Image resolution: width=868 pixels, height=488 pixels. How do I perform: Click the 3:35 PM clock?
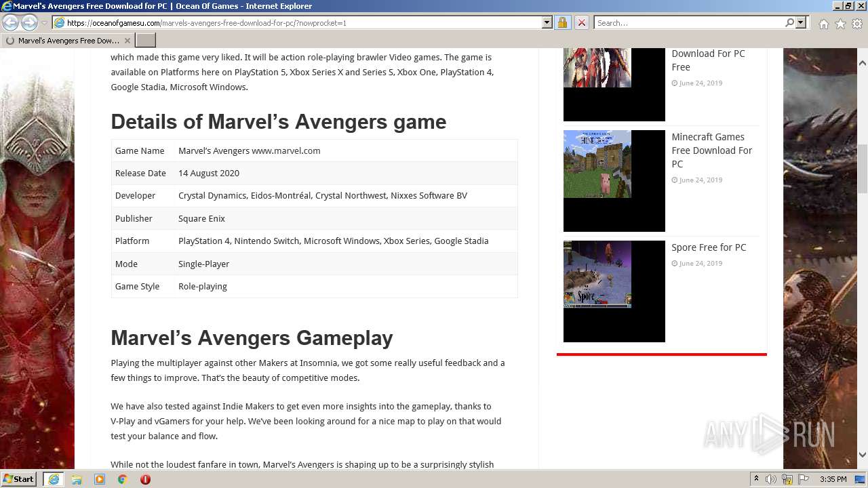tap(833, 479)
